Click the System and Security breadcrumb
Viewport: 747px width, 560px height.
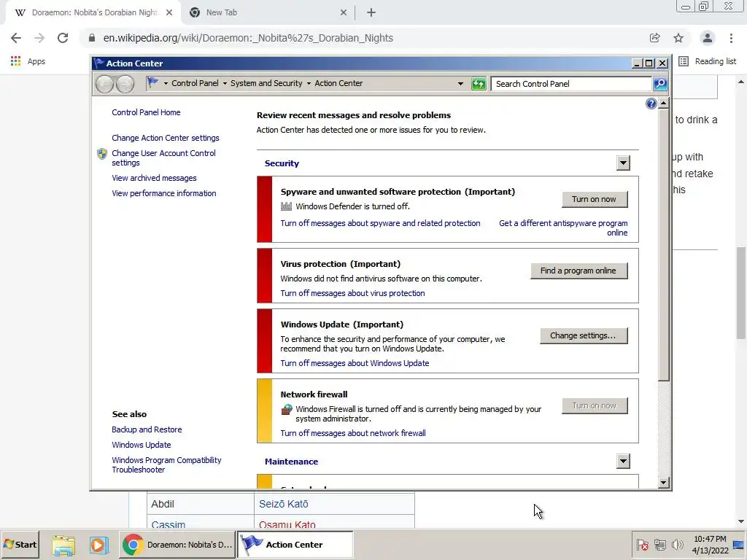pos(266,83)
